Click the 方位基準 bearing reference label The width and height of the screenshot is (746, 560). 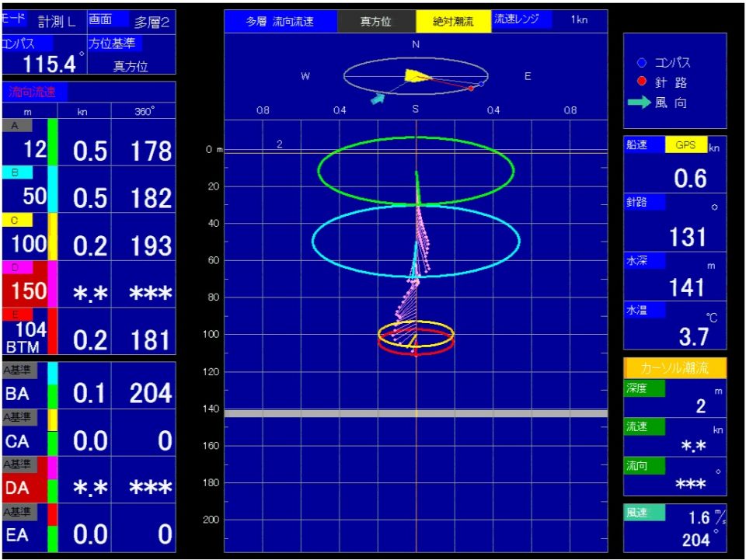click(113, 44)
